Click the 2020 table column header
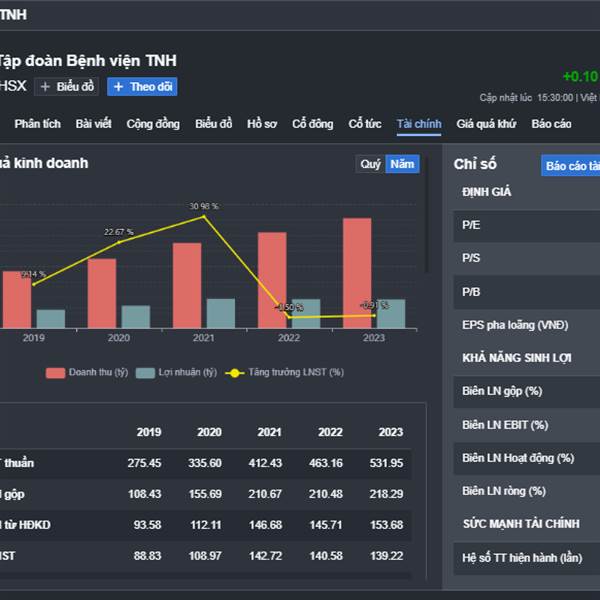The width and height of the screenshot is (600, 600). 209,432
